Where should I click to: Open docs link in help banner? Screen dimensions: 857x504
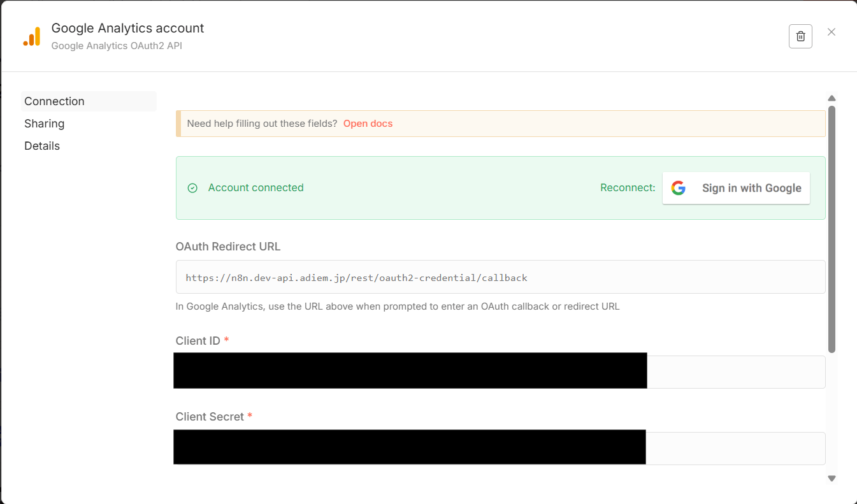click(368, 124)
